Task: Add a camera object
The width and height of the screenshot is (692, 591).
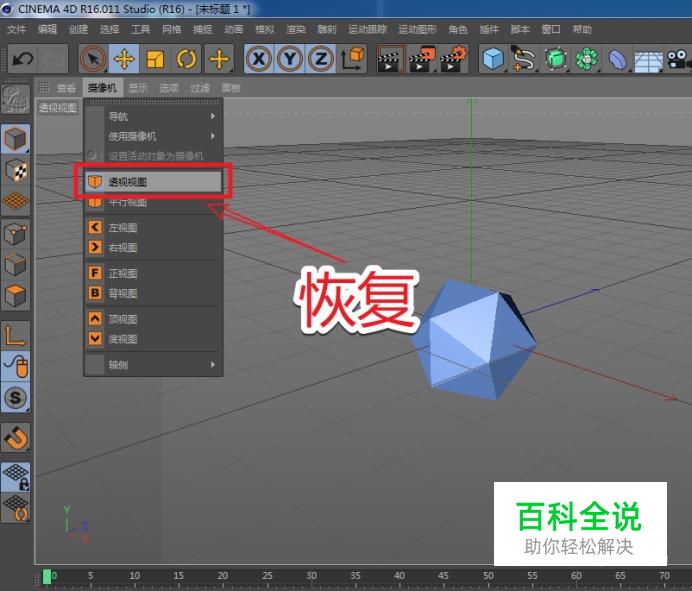Action: coord(678,59)
